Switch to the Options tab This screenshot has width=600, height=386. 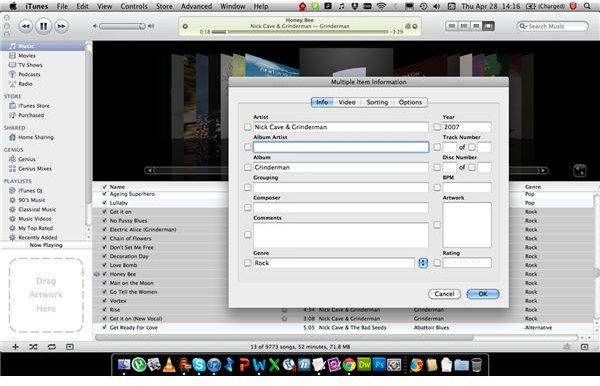[410, 102]
